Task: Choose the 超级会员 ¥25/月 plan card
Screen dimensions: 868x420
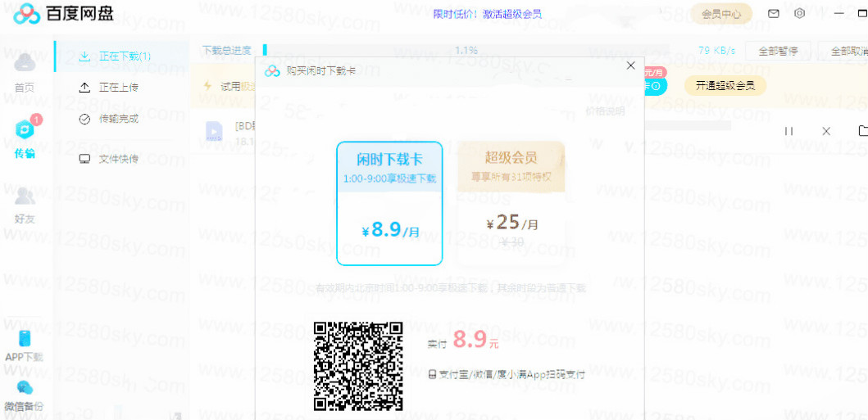Action: coord(511,203)
